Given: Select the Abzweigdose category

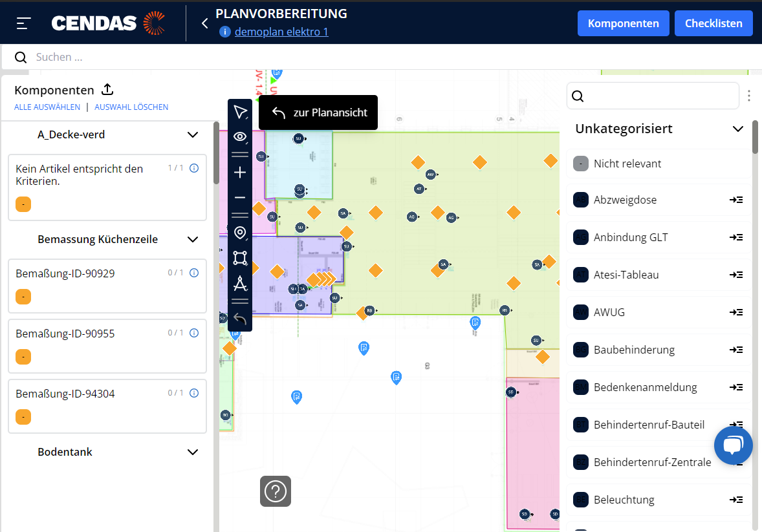Looking at the screenshot, I should point(659,200).
